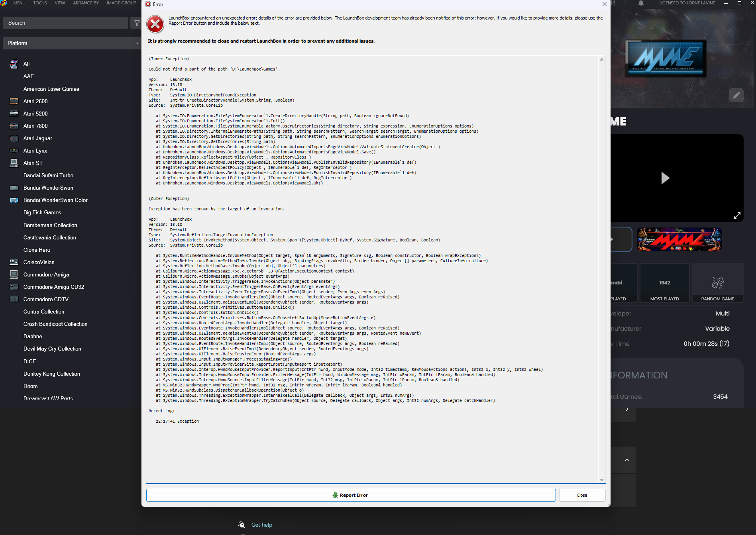Click the error dialog scrollbar up arrow
The width and height of the screenshot is (756, 535).
coord(602,59)
